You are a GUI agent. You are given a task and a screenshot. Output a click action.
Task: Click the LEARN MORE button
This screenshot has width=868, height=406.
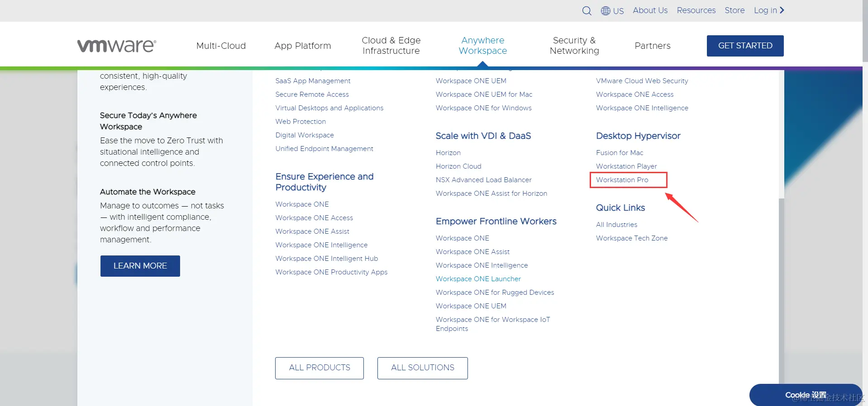point(140,266)
